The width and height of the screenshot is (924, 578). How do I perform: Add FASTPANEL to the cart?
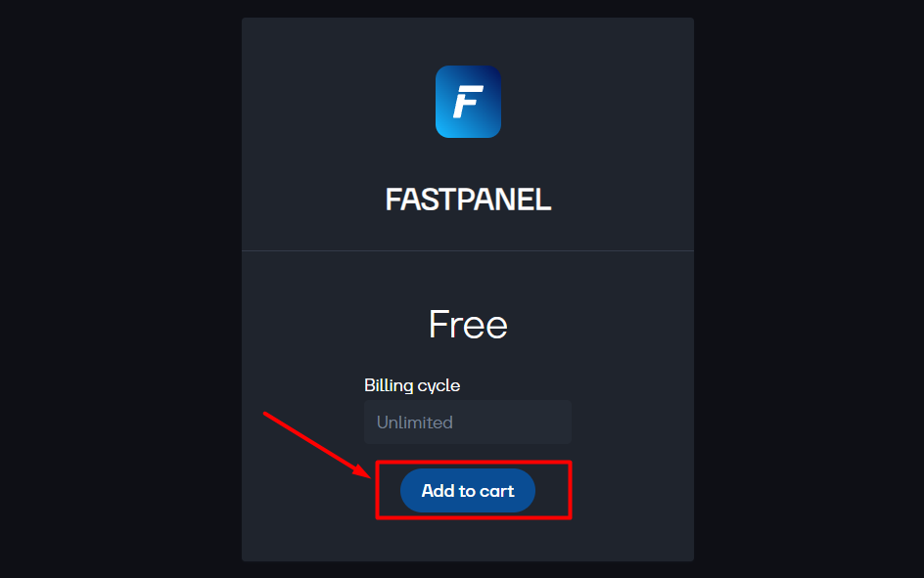(x=467, y=490)
